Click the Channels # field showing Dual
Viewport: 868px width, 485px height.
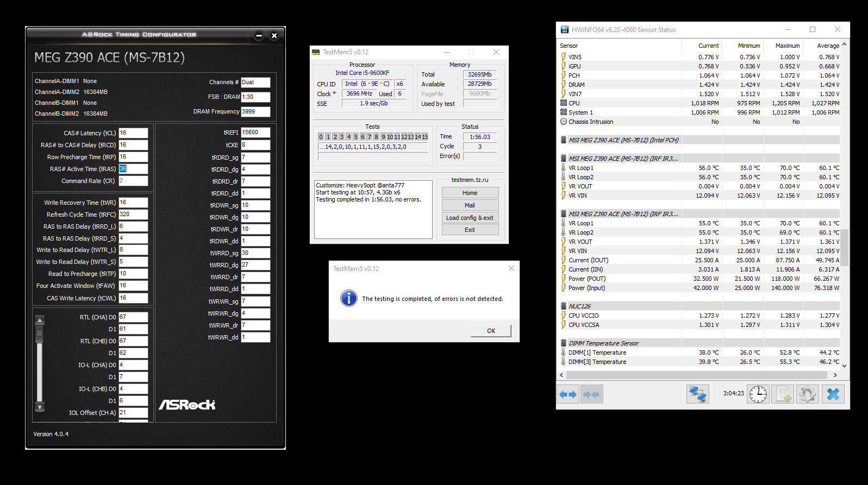(x=255, y=82)
